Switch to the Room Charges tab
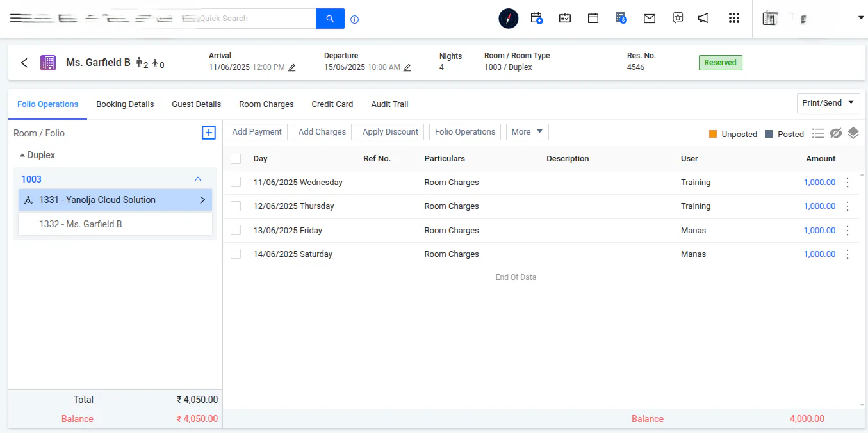 click(x=266, y=104)
